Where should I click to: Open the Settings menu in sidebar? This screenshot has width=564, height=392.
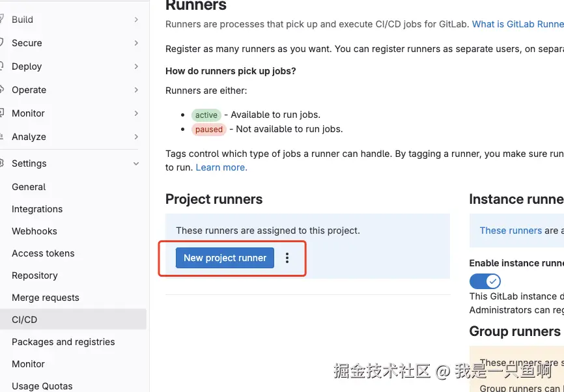tap(70, 163)
